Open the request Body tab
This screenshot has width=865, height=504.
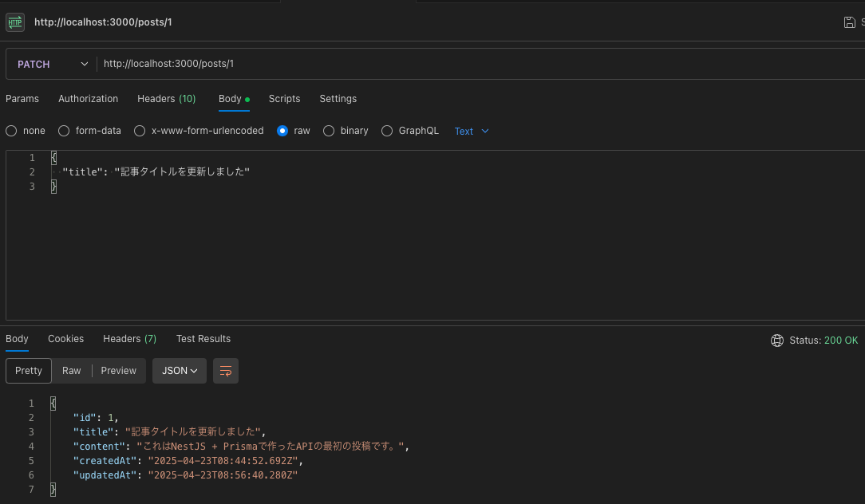(234, 99)
